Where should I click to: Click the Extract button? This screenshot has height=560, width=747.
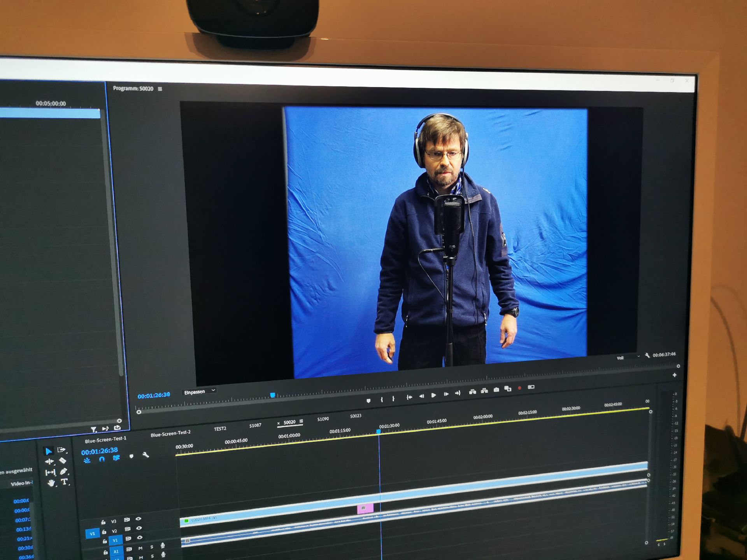click(484, 391)
